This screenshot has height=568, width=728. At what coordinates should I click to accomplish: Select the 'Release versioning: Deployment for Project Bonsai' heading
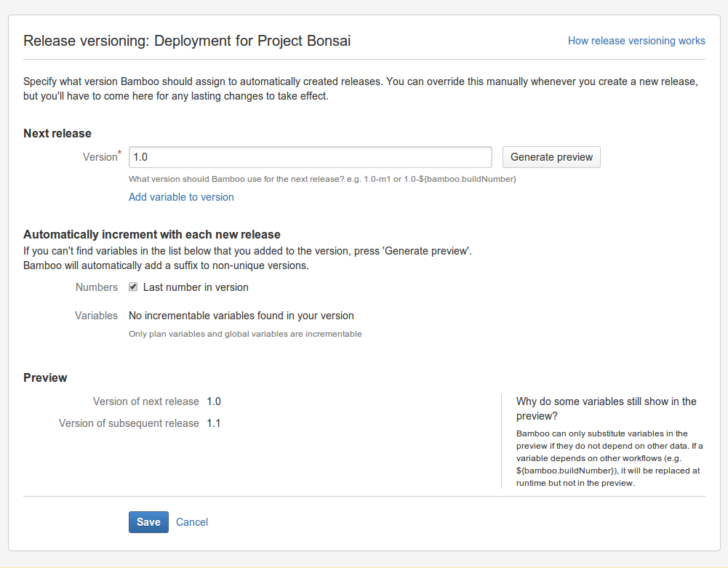tap(187, 41)
